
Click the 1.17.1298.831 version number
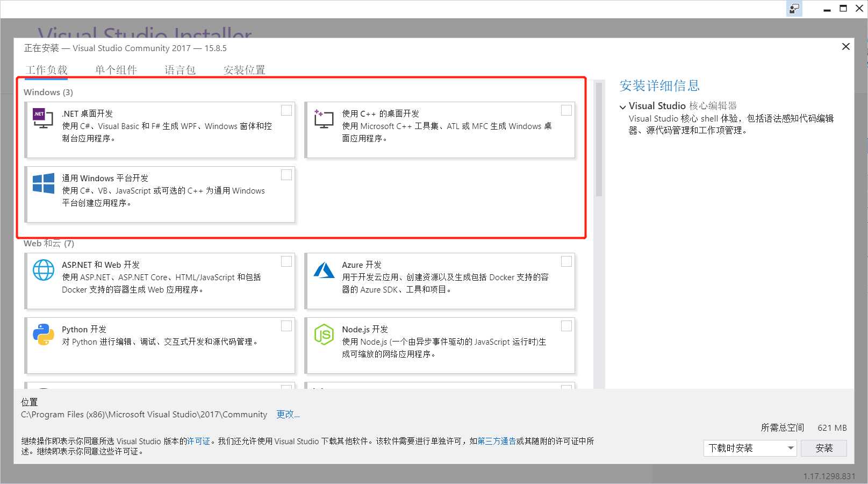coord(829,476)
